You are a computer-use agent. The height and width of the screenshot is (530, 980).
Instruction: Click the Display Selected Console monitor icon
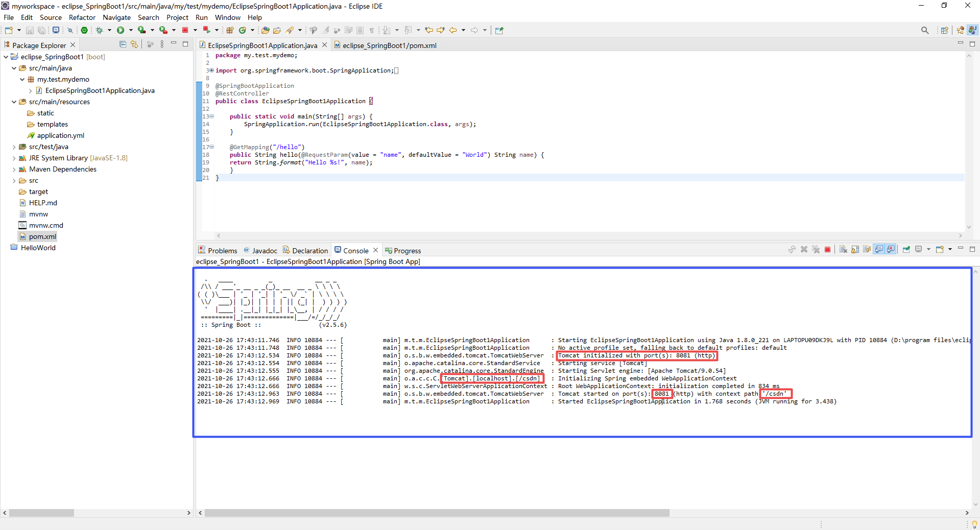[919, 250]
